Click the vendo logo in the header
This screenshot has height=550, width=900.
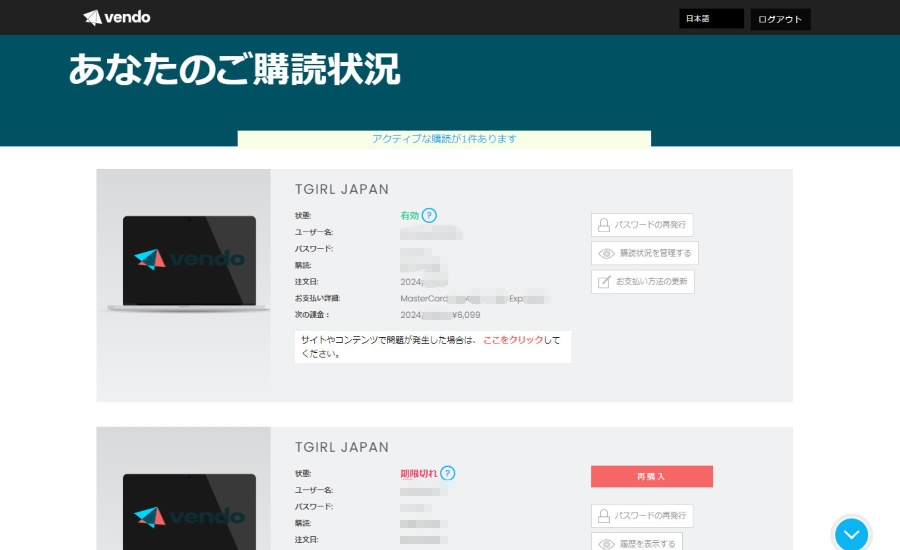(x=117, y=18)
